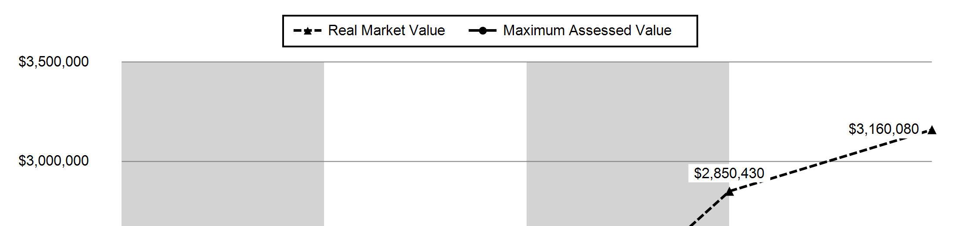Click dashed line between $2,850,430 and $3,160,080
980x226 pixels.
(x=828, y=162)
